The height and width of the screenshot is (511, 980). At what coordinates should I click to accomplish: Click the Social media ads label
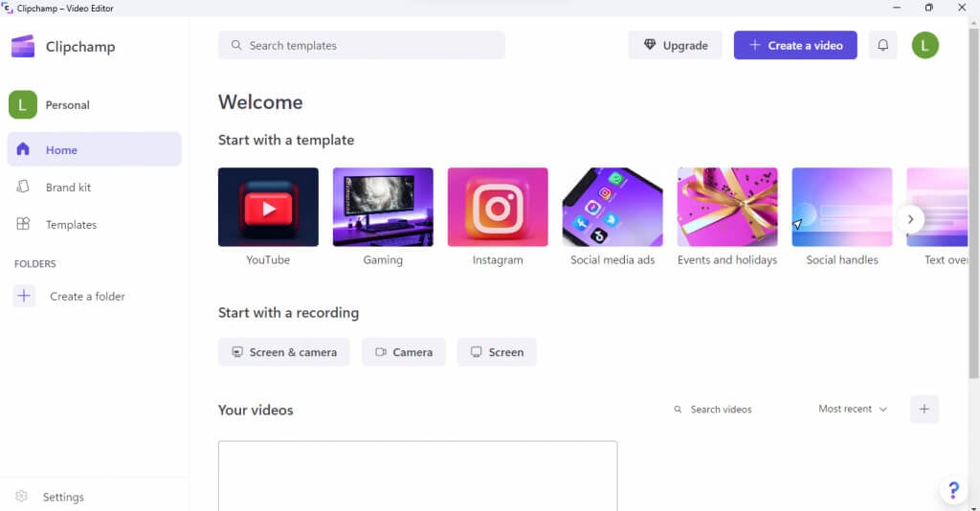coord(612,260)
